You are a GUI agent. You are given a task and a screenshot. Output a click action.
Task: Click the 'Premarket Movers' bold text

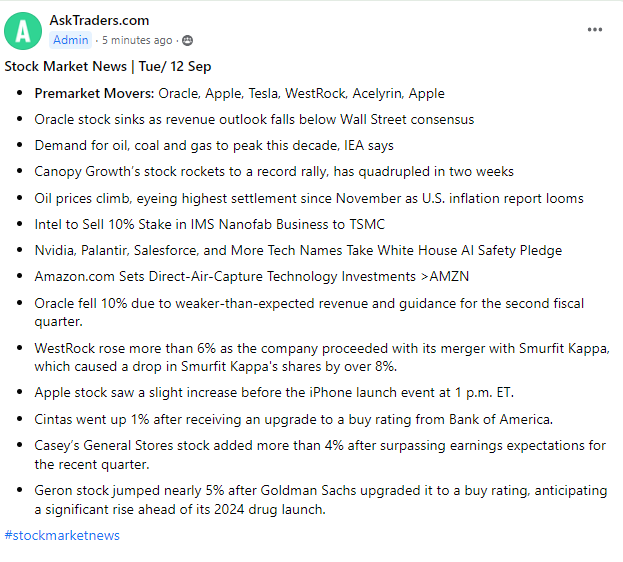tap(94, 93)
